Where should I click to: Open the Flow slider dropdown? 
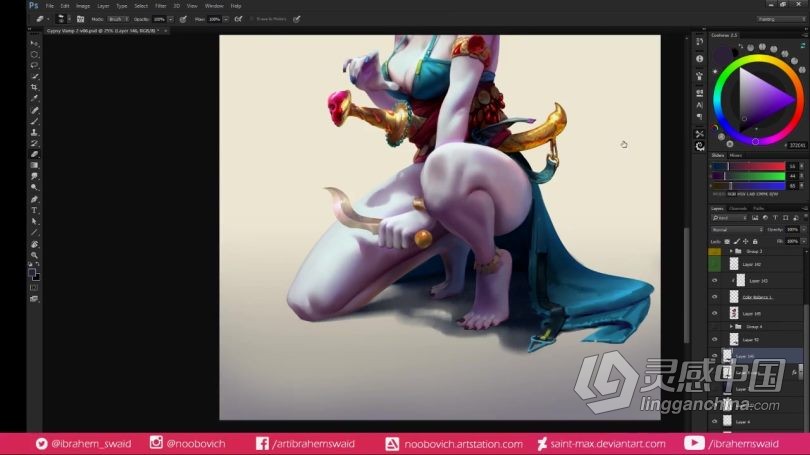tap(226, 19)
